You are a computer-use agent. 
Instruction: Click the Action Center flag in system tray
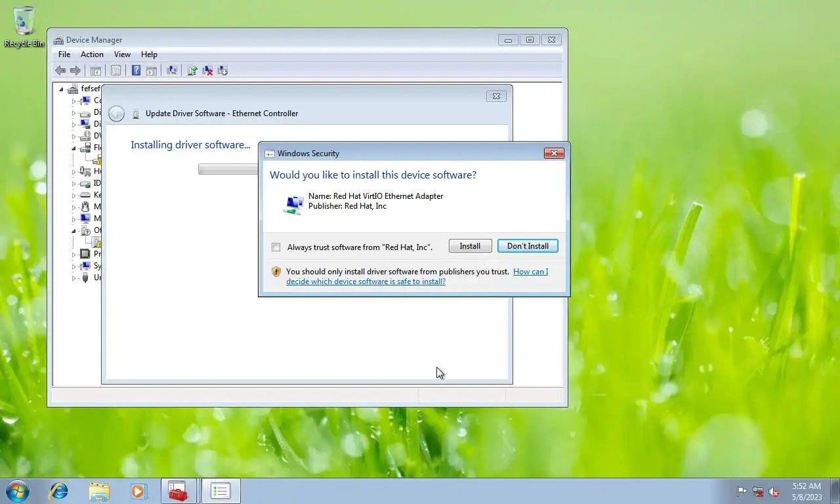point(742,492)
